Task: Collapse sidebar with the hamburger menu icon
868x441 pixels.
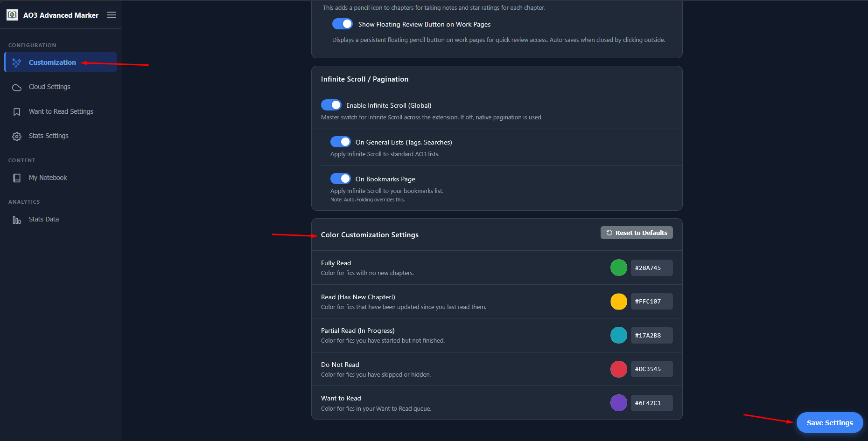Action: 111,15
